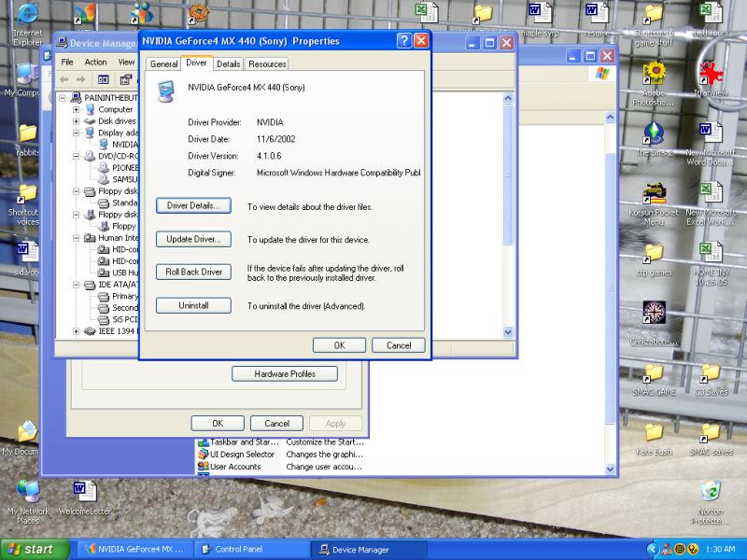Open the Action menu in Device Manager

95,62
